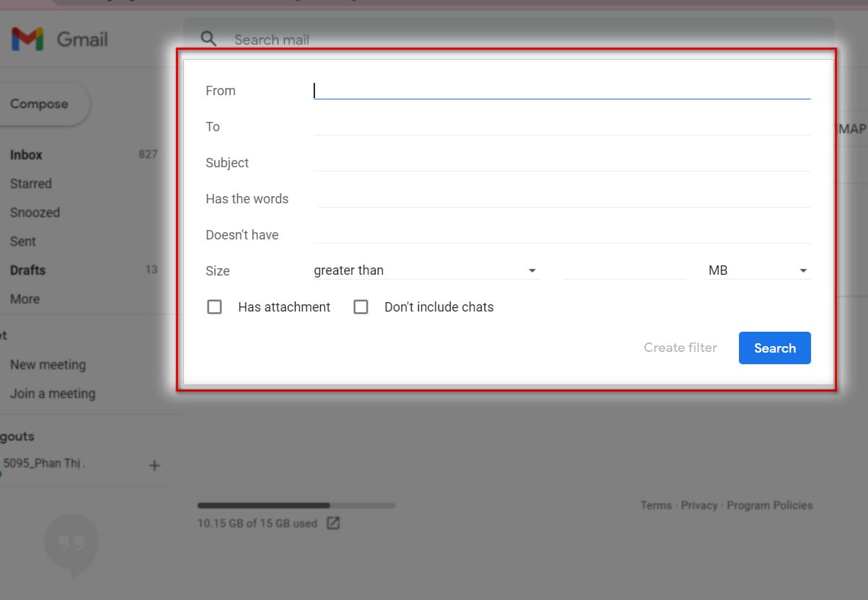Image resolution: width=868 pixels, height=600 pixels.
Task: Open the MB unit dropdown
Action: point(759,270)
